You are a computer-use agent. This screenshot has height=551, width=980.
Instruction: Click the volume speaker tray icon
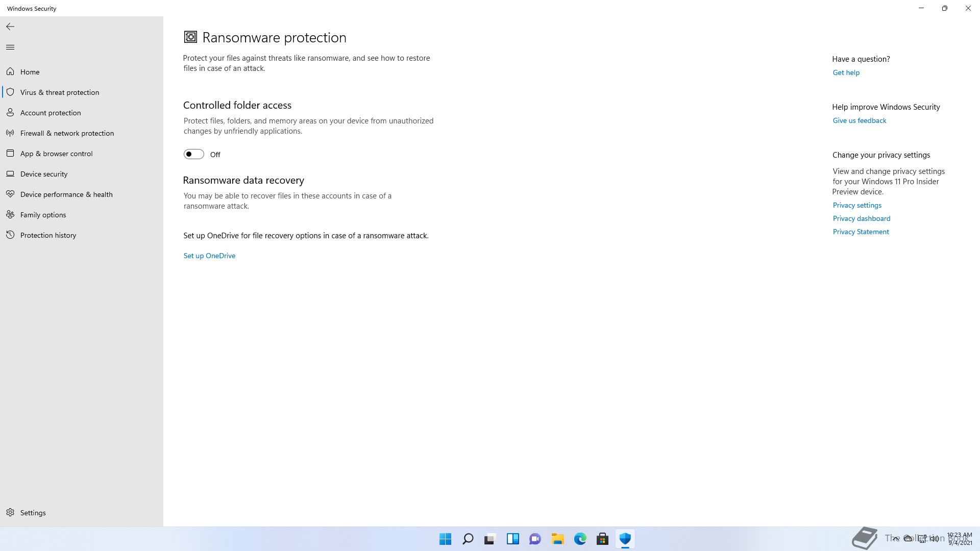935,539
